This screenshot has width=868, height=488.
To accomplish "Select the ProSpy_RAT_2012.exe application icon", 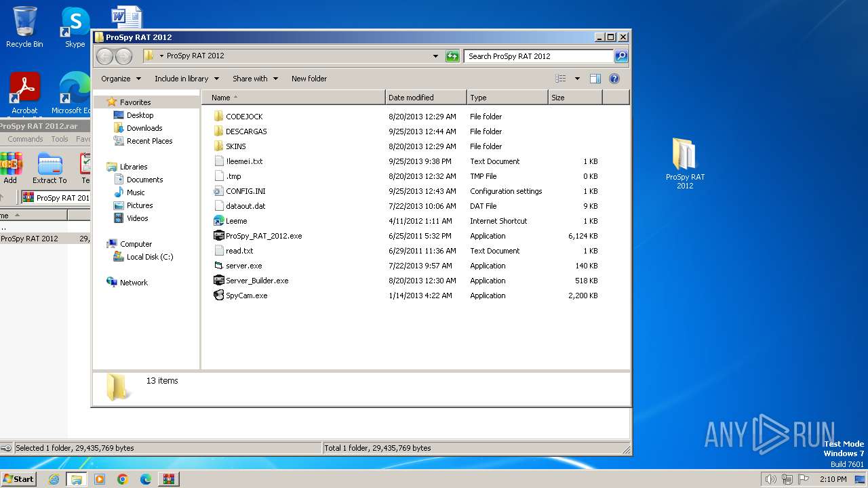I will click(218, 236).
